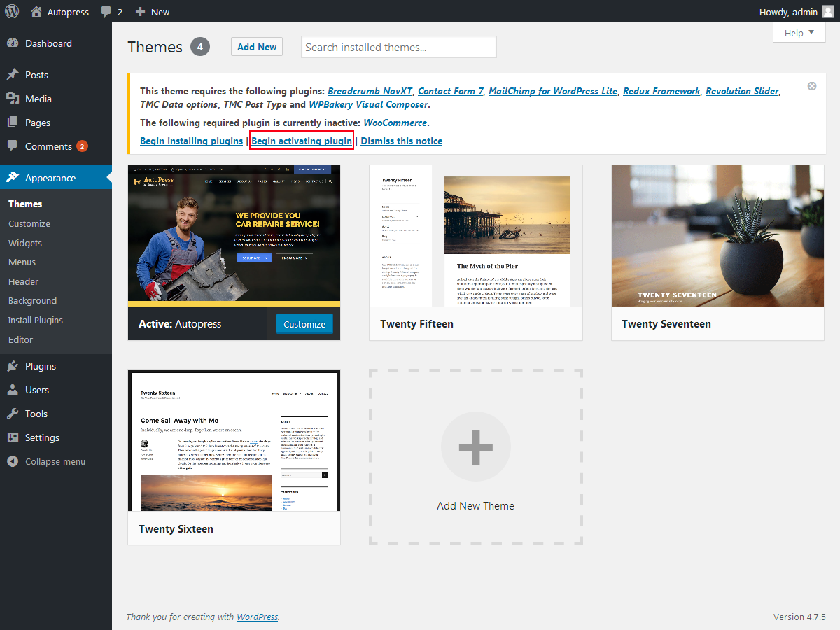The image size is (840, 630).
Task: Click the Users person icon
Action: [x=13, y=390]
